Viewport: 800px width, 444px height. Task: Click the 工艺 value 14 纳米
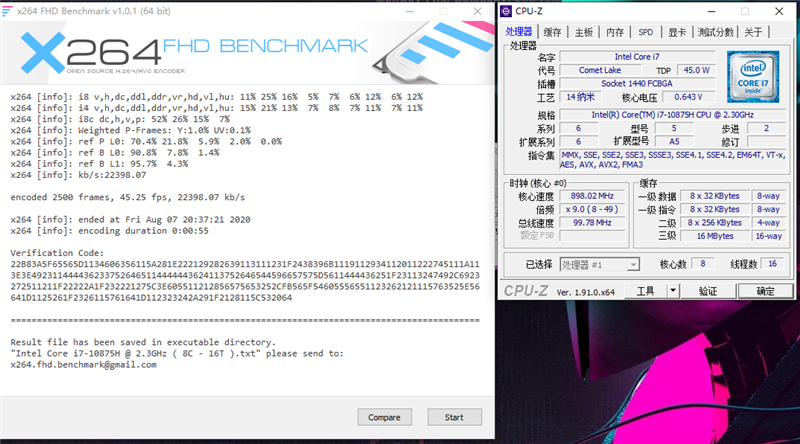click(580, 97)
